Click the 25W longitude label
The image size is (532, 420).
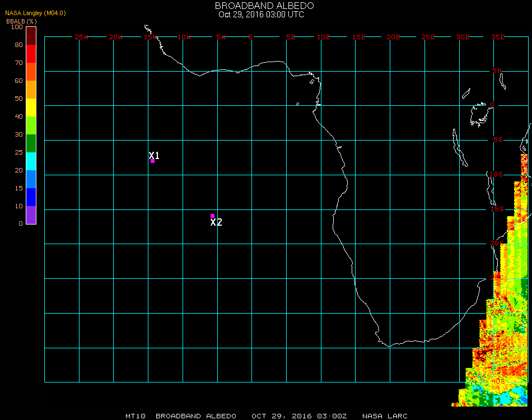click(x=81, y=37)
